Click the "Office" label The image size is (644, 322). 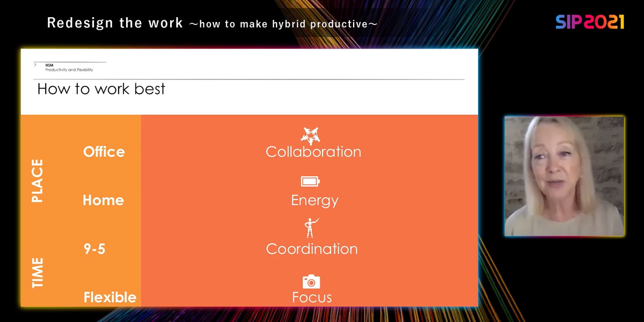coord(104,152)
